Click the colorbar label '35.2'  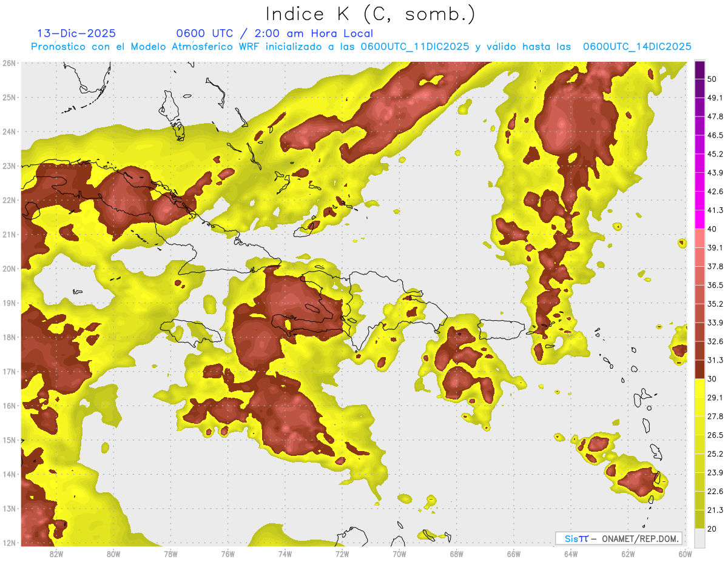pyautogui.click(x=715, y=304)
